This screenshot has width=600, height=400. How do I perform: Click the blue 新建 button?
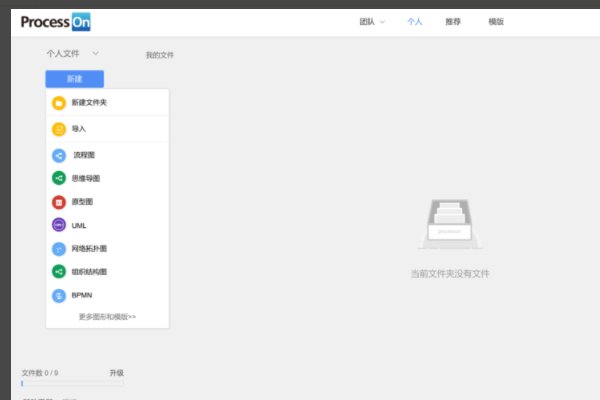coord(75,79)
